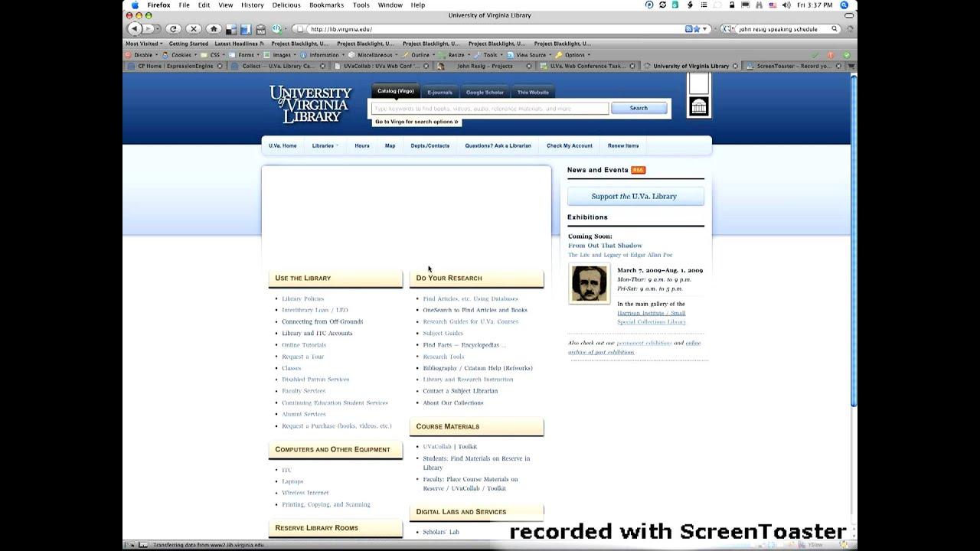
Task: Open Renew Items link
Action: [x=623, y=145]
